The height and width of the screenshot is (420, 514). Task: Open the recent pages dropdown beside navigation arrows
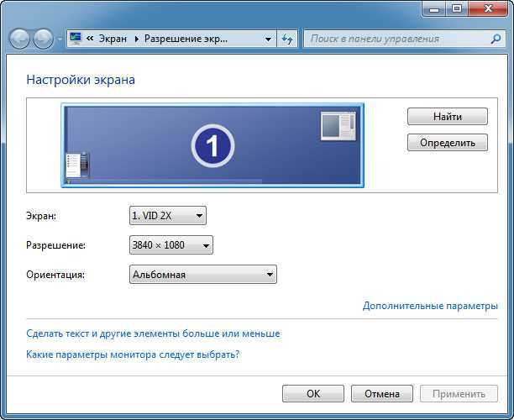60,39
